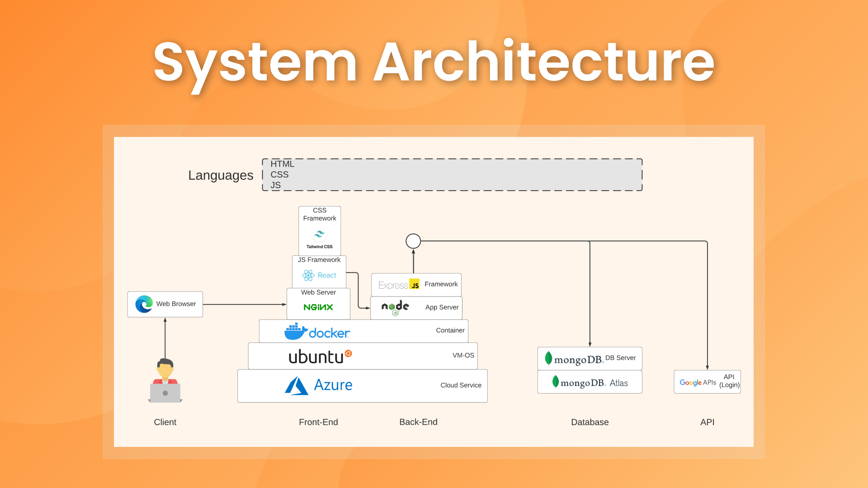Screen dimensions: 868x488
Task: Click the 'Back-End' caption
Action: tap(418, 422)
